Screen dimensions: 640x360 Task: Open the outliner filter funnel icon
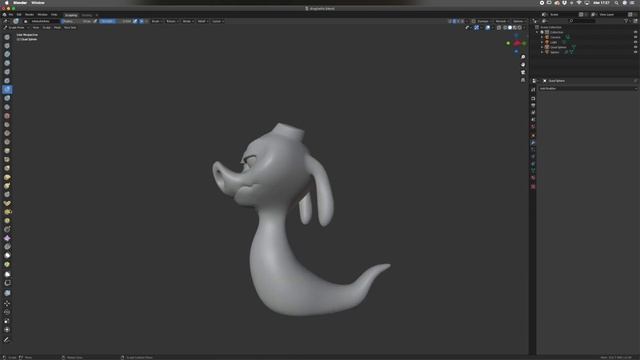click(x=626, y=21)
